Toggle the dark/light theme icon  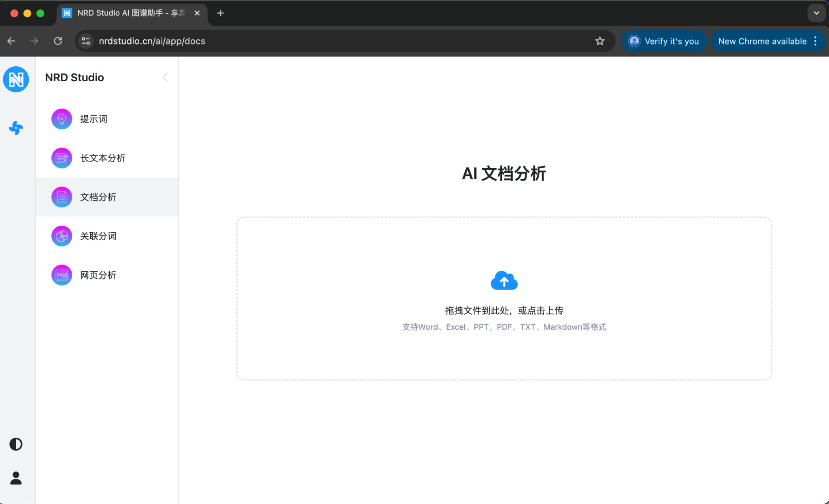click(x=16, y=444)
